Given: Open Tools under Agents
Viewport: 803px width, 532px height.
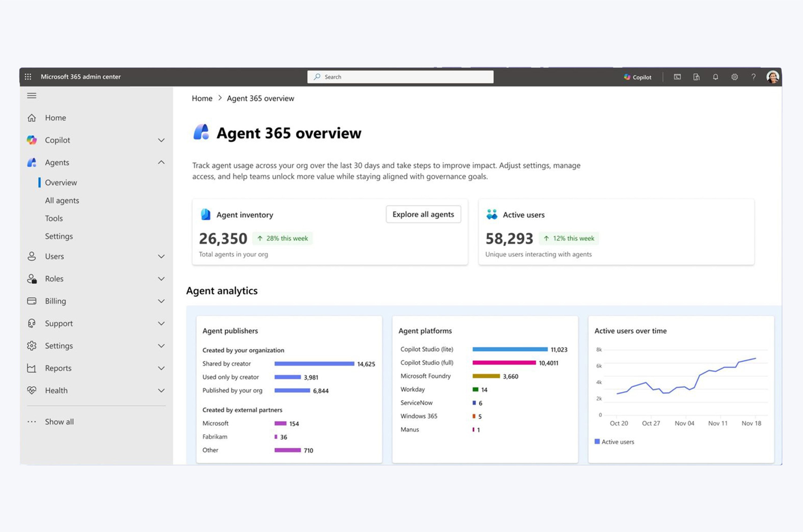Looking at the screenshot, I should [x=54, y=218].
